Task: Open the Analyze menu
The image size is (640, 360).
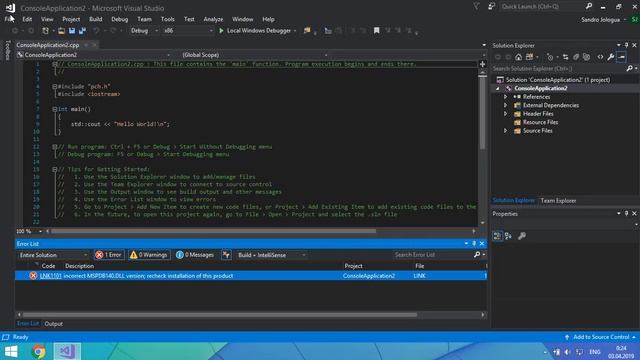Action: coord(213,19)
